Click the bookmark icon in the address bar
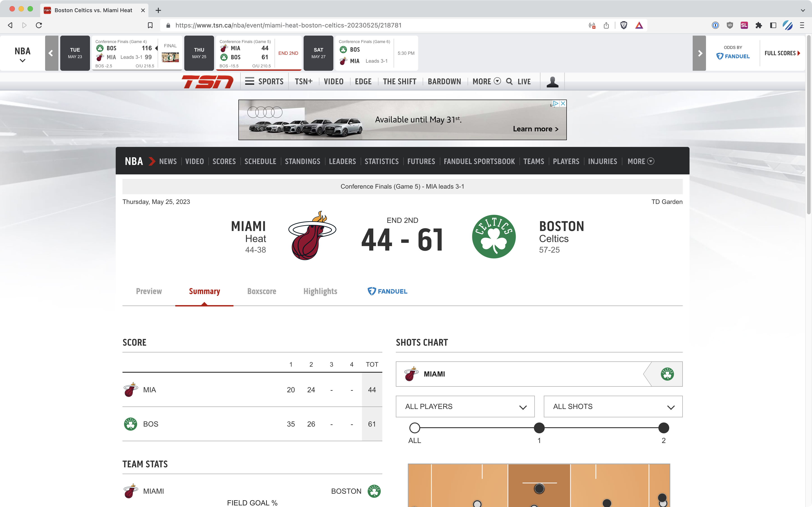This screenshot has height=507, width=812. 150,25
